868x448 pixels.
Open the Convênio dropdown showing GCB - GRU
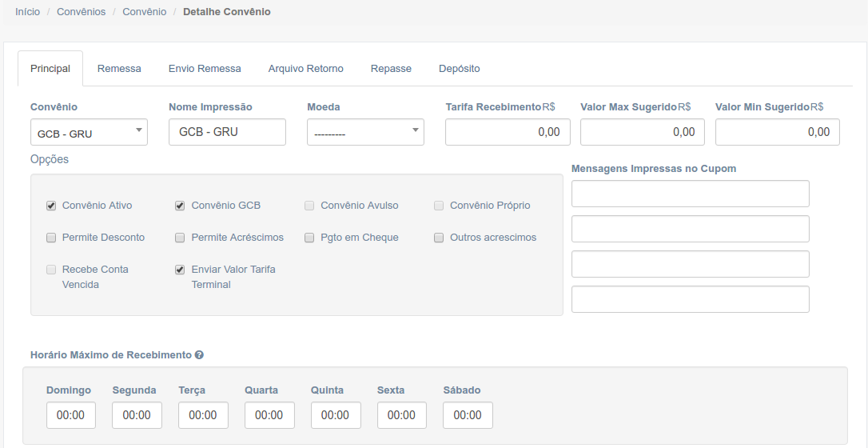click(89, 133)
